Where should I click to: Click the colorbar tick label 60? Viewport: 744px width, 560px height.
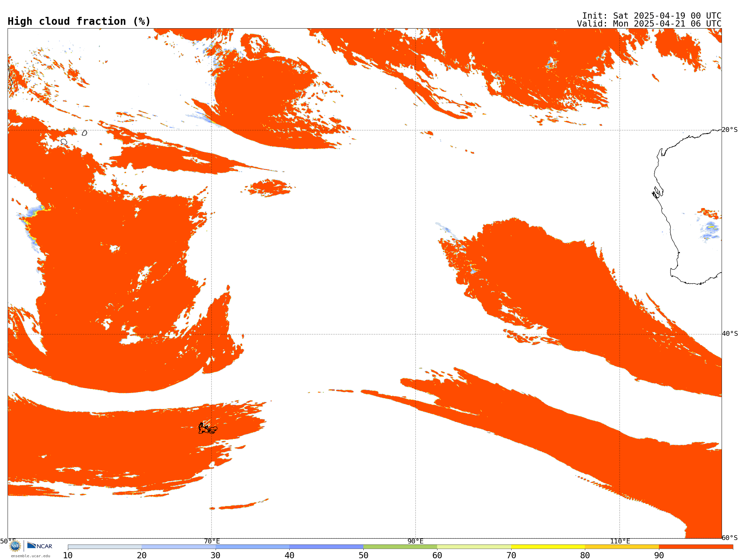point(437,555)
